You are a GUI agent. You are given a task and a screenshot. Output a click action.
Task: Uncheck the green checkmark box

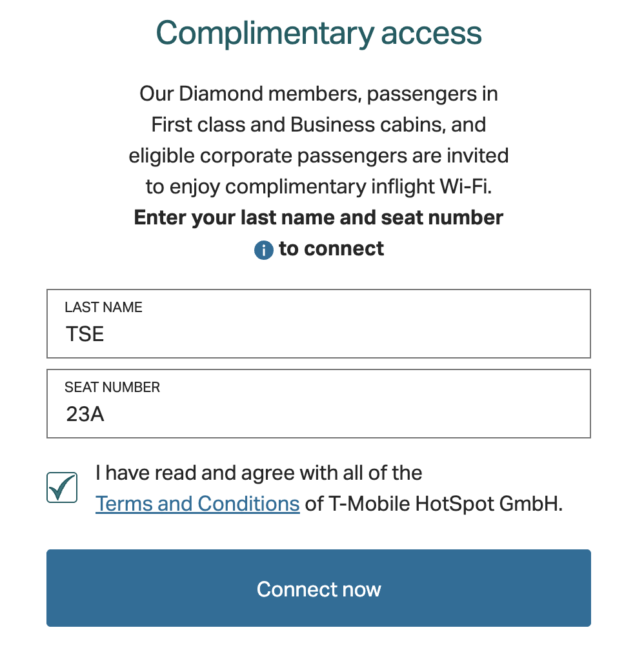[x=62, y=487]
